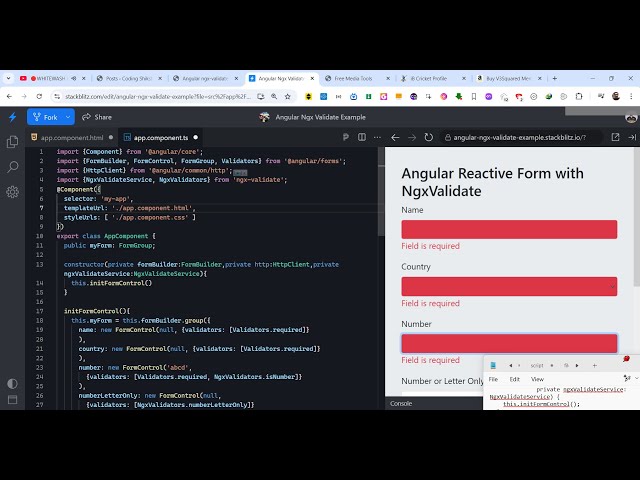
Task: Open the Files explorer in sidebar
Action: (12, 142)
